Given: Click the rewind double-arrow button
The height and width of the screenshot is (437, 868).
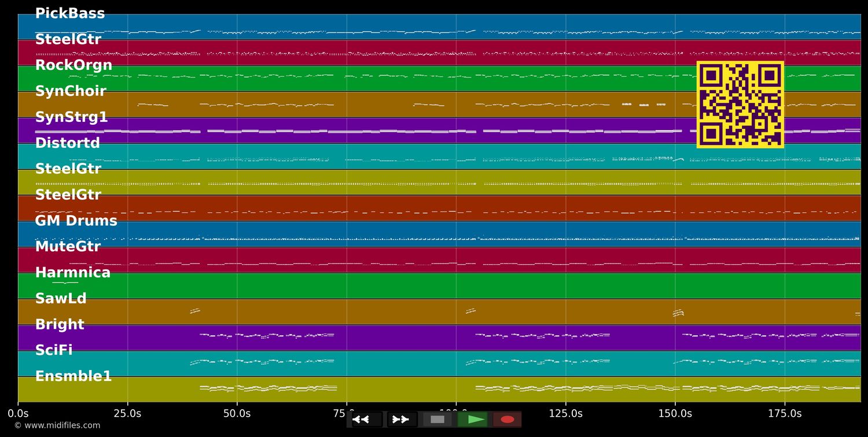Looking at the screenshot, I should [367, 420].
